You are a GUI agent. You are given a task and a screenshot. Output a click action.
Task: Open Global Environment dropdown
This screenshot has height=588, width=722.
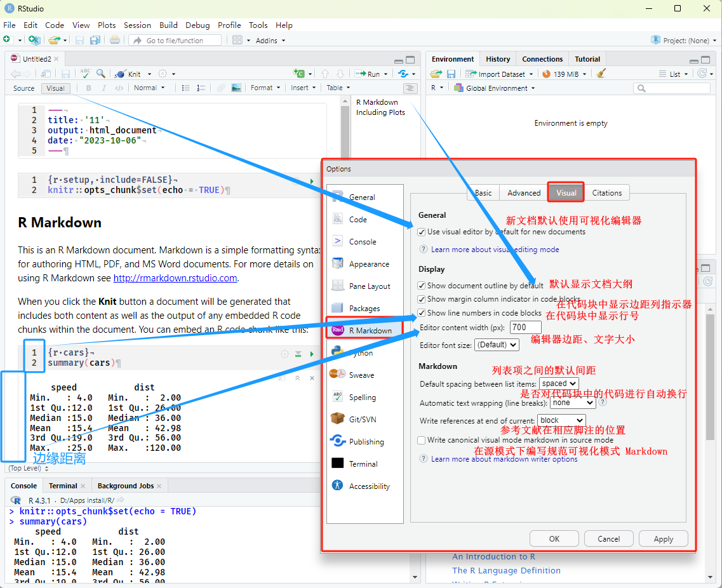coord(495,88)
